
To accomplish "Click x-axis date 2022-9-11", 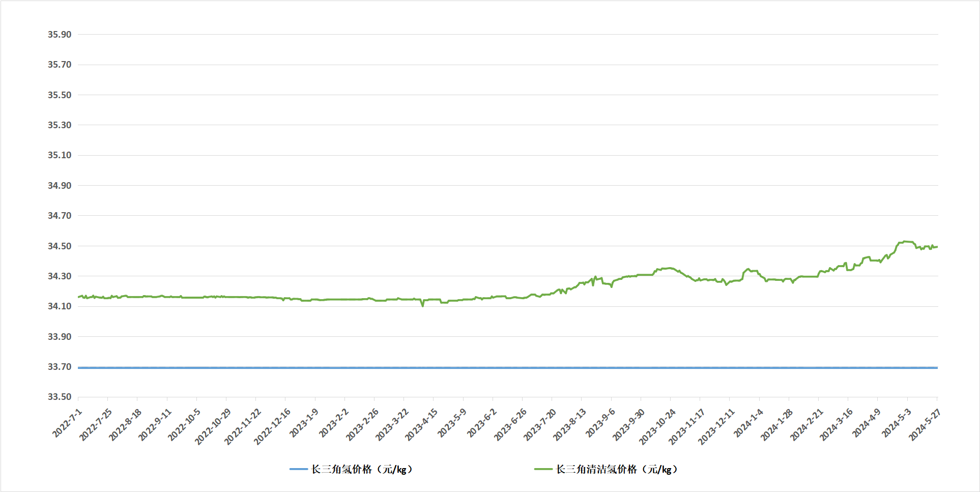I will coord(154,424).
